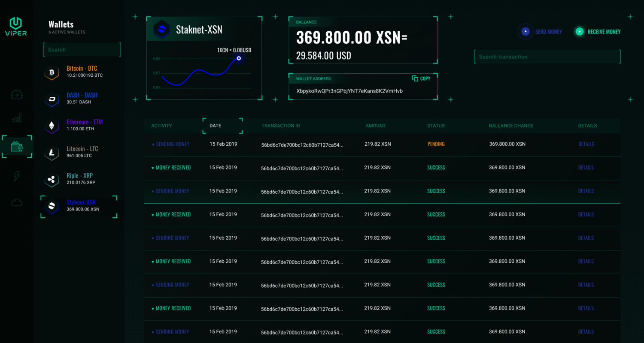Click the 210.0176 XRP balance text
Viewport: 644px width, 343px height.
pyautogui.click(x=81, y=182)
